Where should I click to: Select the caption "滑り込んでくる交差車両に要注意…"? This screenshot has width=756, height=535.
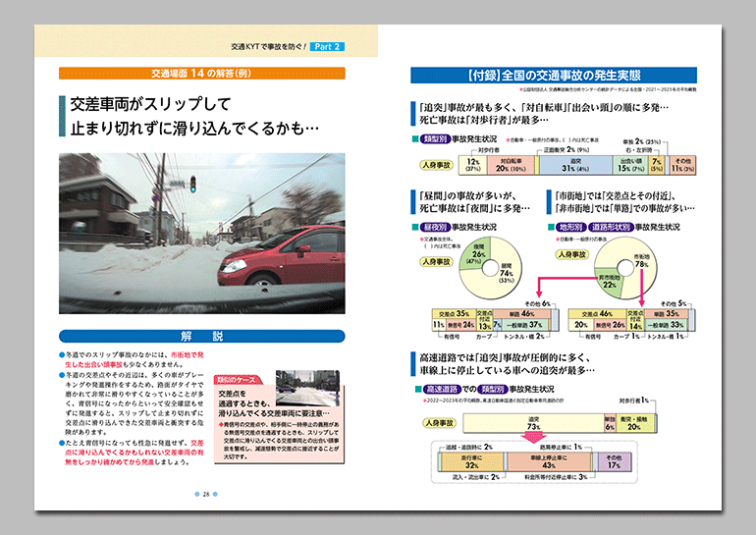point(274,413)
